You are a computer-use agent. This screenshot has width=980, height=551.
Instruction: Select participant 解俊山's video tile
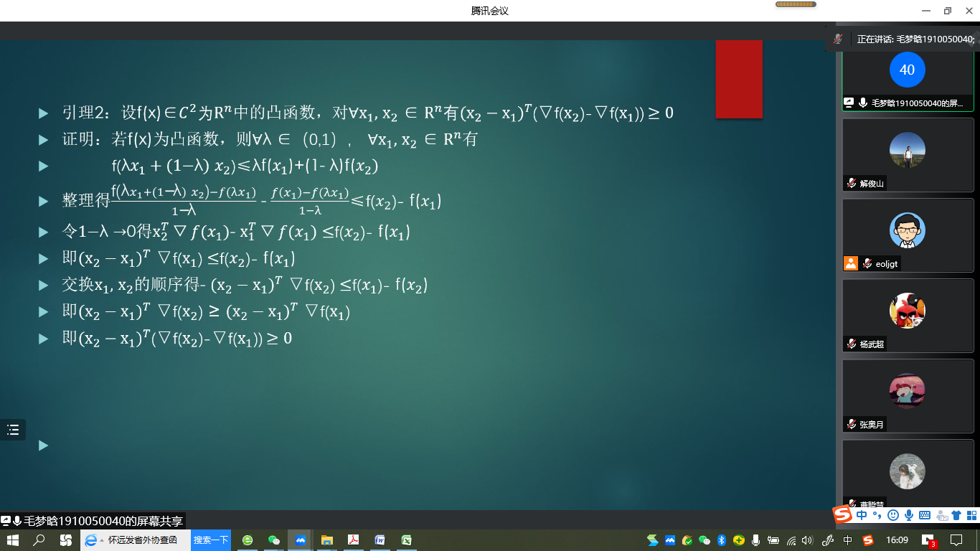908,154
